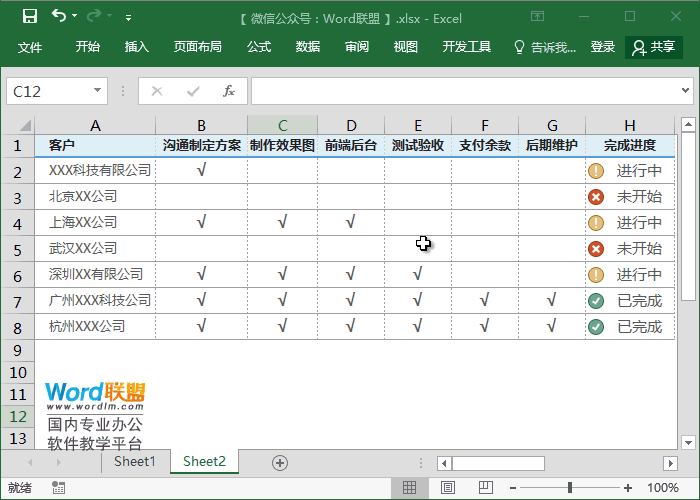Open the 公式 ribbon tab
This screenshot has width=700, height=500.
[259, 46]
